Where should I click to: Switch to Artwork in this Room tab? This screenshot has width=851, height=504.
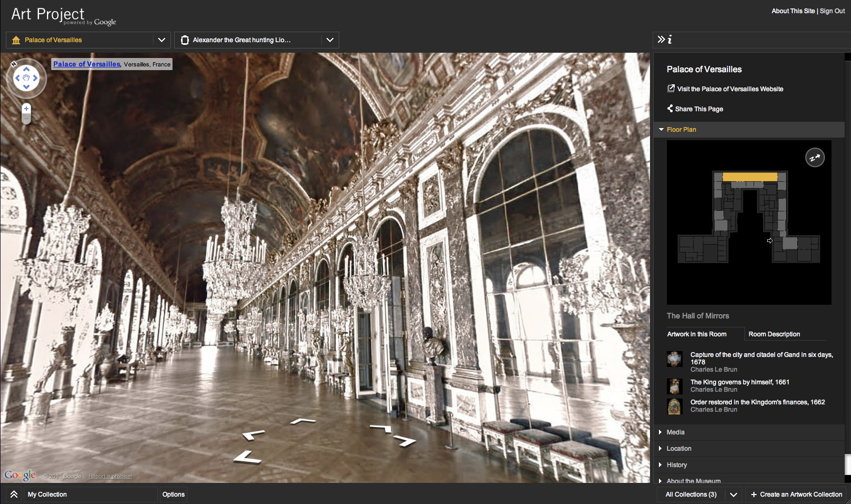[696, 334]
